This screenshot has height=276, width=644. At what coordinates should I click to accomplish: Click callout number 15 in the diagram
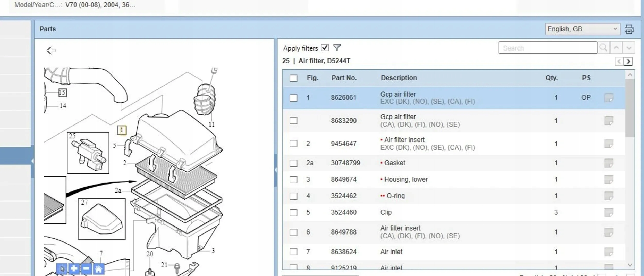[62, 93]
